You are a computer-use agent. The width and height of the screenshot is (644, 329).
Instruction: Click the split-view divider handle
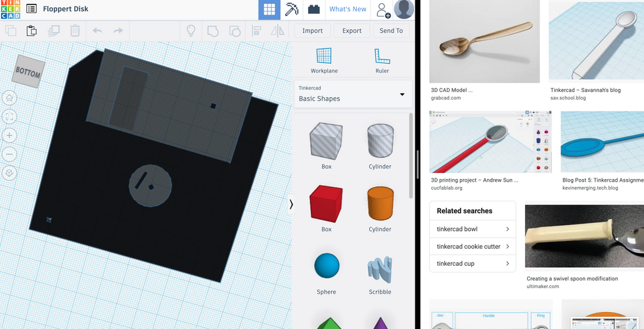417,164
